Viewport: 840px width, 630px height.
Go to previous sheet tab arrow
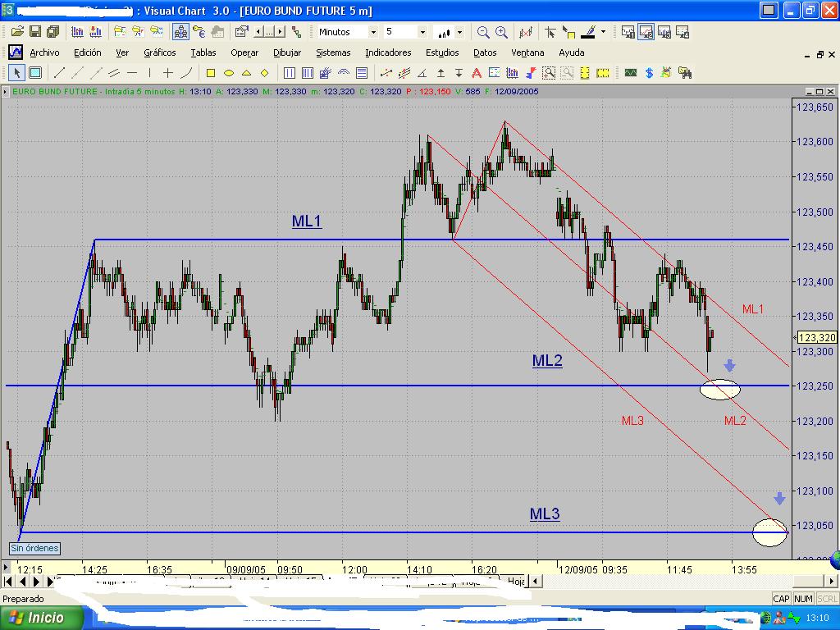point(22,581)
